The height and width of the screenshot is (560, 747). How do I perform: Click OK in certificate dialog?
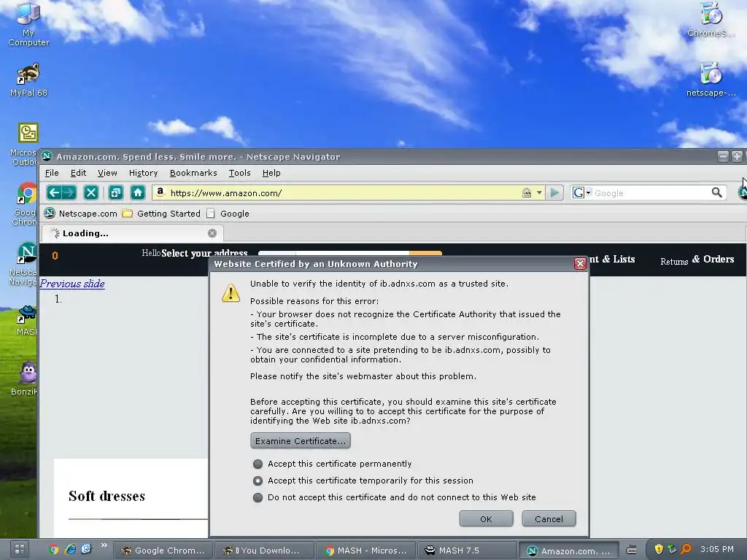(x=486, y=519)
